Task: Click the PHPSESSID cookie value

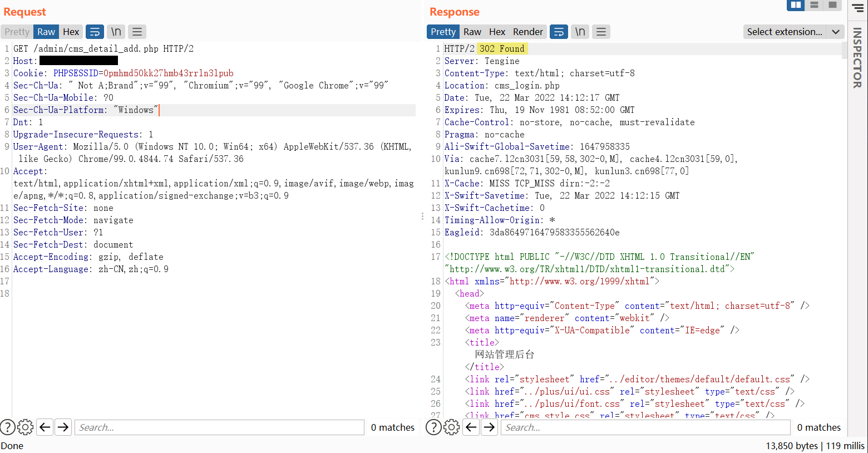Action: pos(169,73)
